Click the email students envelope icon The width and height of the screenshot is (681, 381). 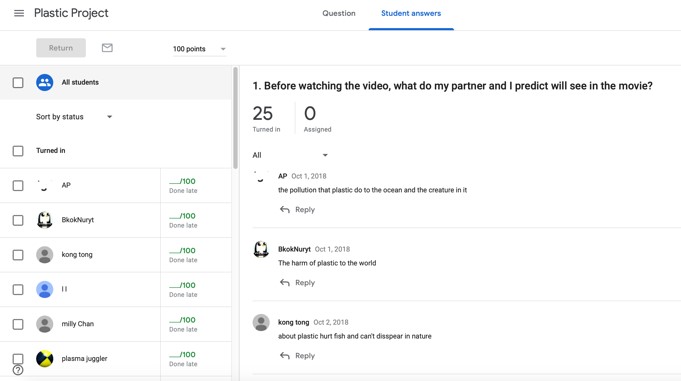pyautogui.click(x=107, y=48)
